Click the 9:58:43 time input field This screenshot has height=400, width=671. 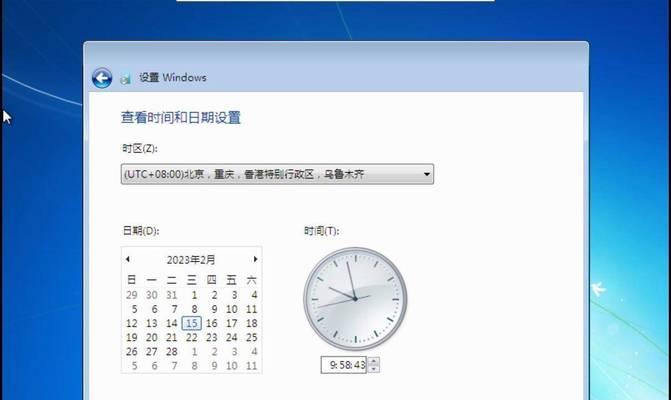344,365
